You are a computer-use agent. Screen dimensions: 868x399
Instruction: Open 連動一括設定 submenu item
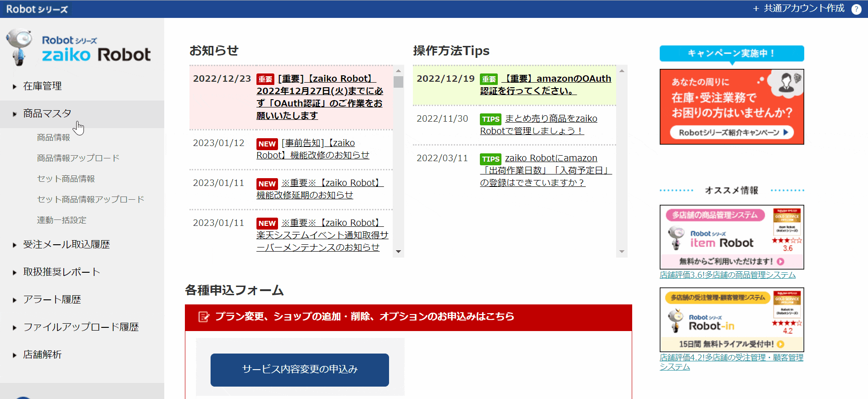[61, 220]
